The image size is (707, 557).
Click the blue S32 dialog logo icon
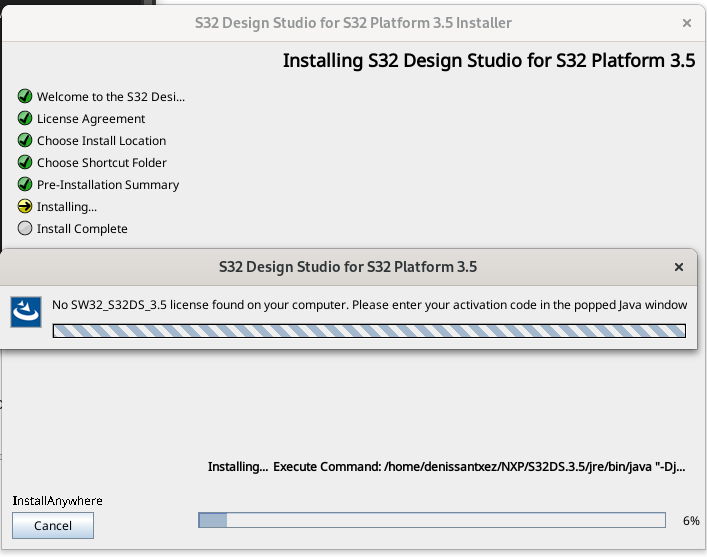(x=25, y=312)
